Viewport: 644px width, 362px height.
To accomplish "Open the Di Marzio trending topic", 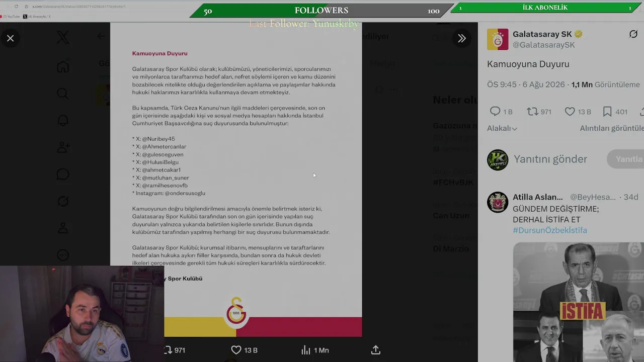I will pyautogui.click(x=451, y=248).
